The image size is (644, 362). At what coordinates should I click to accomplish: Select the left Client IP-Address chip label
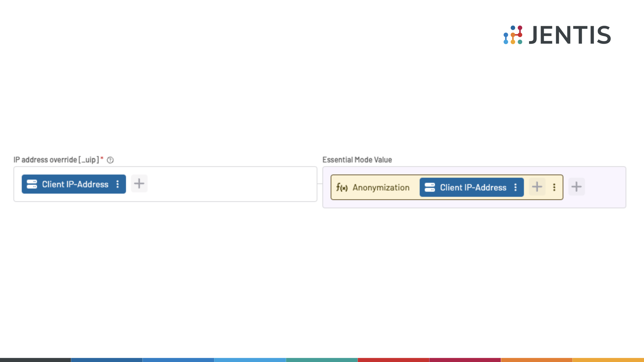point(75,184)
